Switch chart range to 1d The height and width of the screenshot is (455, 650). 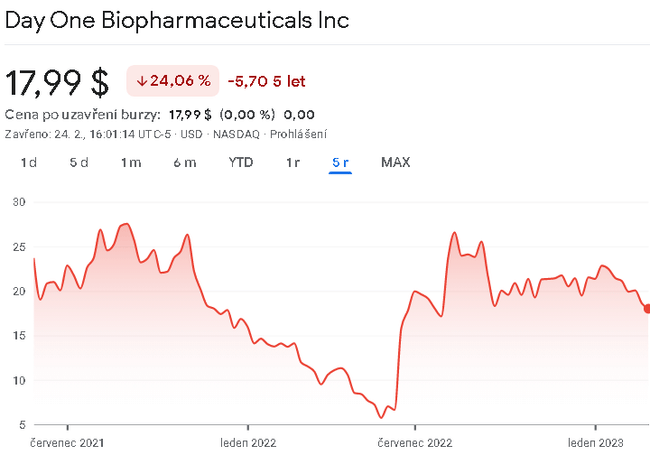click(x=29, y=162)
